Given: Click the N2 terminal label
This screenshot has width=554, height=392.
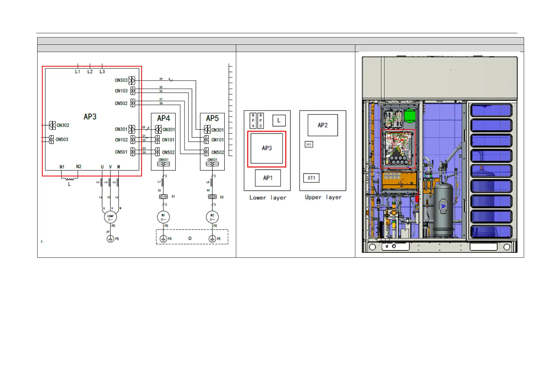Looking at the screenshot, I should click(x=79, y=167).
